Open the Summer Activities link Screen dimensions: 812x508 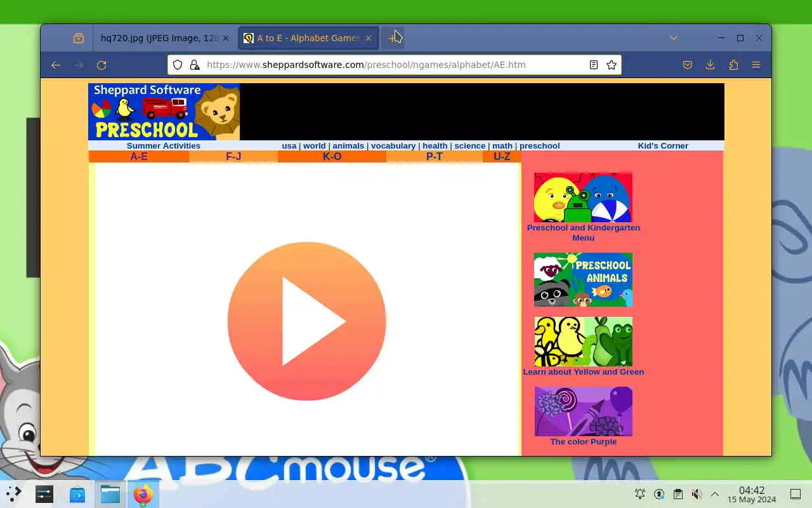pyautogui.click(x=163, y=145)
